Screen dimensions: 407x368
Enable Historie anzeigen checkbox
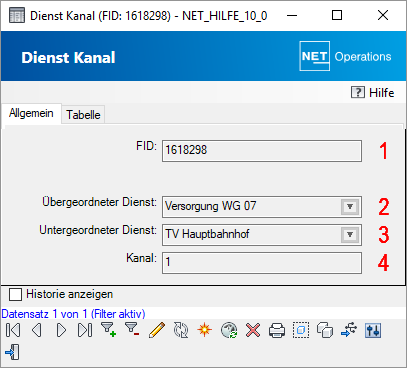(15, 295)
